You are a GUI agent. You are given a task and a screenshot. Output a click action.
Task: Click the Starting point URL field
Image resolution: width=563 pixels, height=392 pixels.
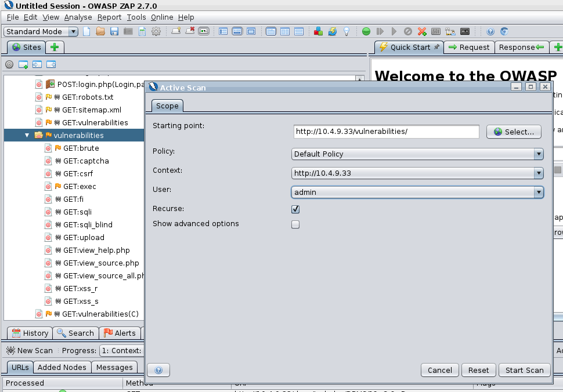point(386,132)
